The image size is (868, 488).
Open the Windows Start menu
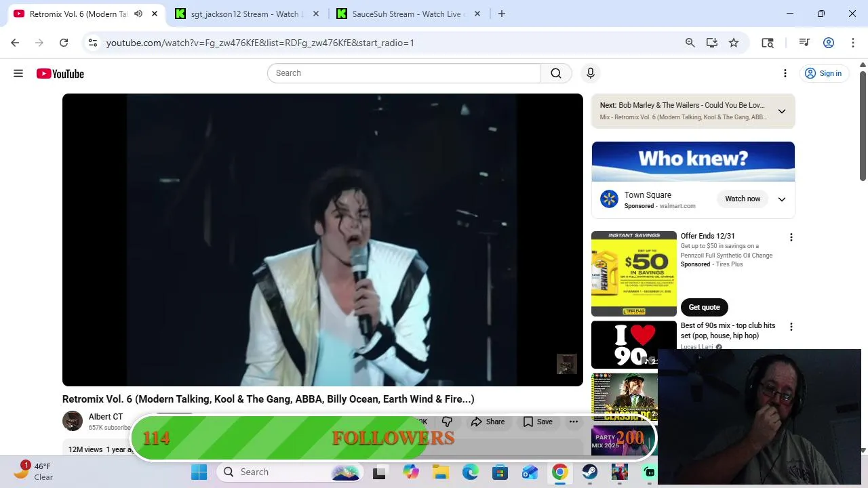tap(199, 472)
